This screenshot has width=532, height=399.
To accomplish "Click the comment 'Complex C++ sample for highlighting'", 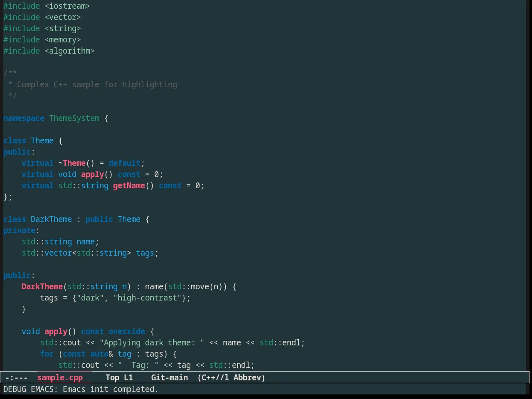I will [x=97, y=84].
